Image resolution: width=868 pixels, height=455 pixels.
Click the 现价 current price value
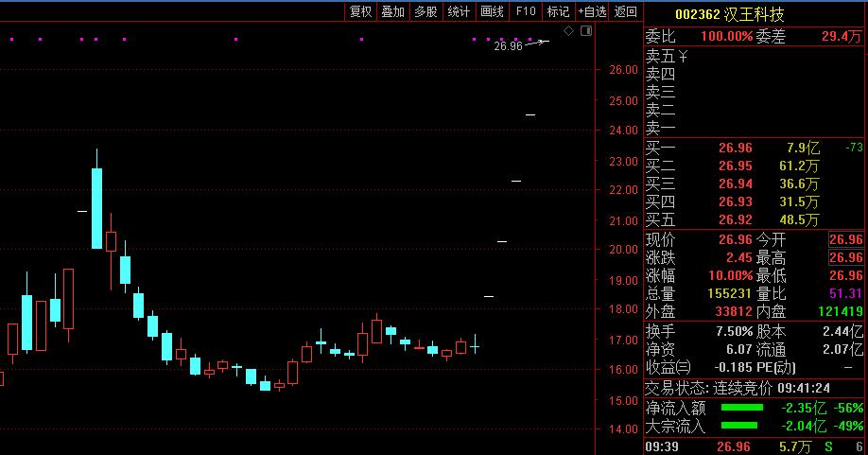pyautogui.click(x=735, y=239)
